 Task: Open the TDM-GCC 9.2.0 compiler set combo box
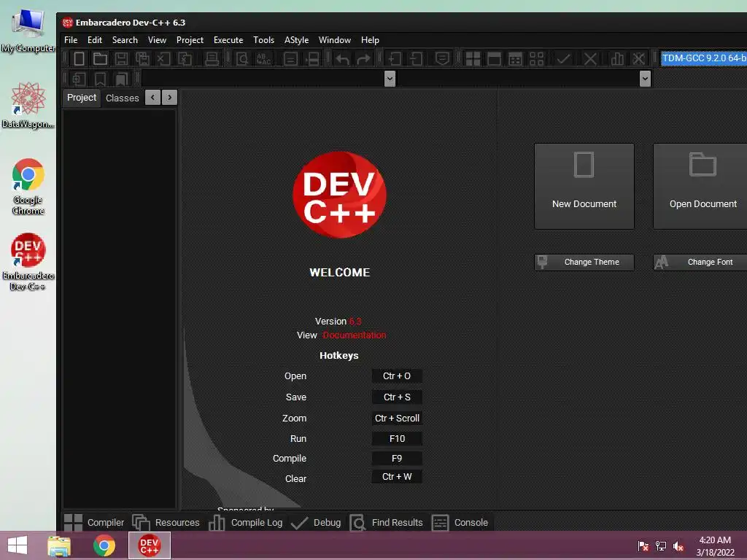pyautogui.click(x=704, y=58)
